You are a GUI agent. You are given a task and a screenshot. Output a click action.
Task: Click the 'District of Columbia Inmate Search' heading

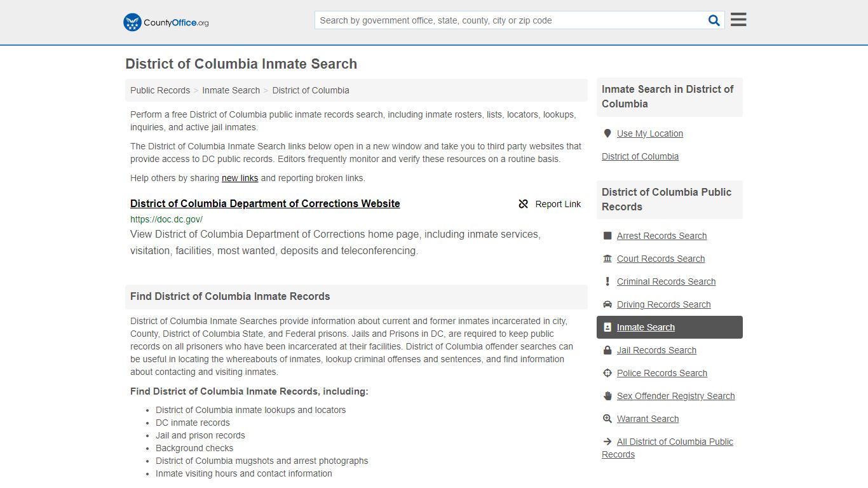[241, 64]
